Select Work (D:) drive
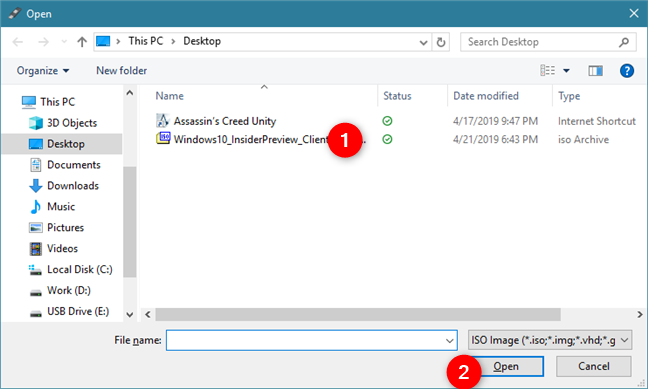The width and height of the screenshot is (648, 389). click(x=60, y=291)
